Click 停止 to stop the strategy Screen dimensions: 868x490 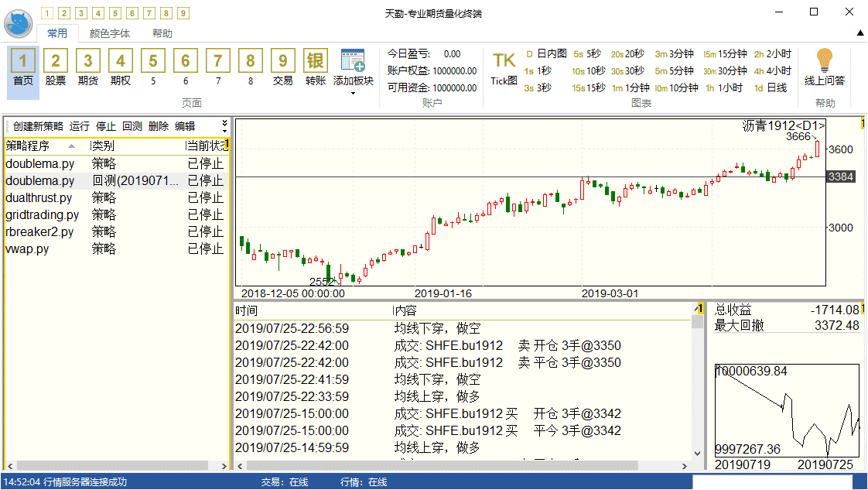coord(106,126)
